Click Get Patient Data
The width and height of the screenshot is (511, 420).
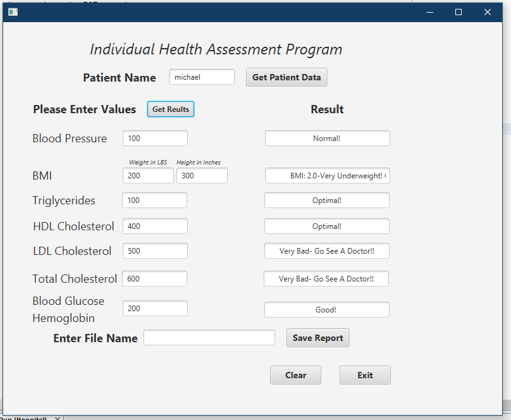click(x=286, y=77)
